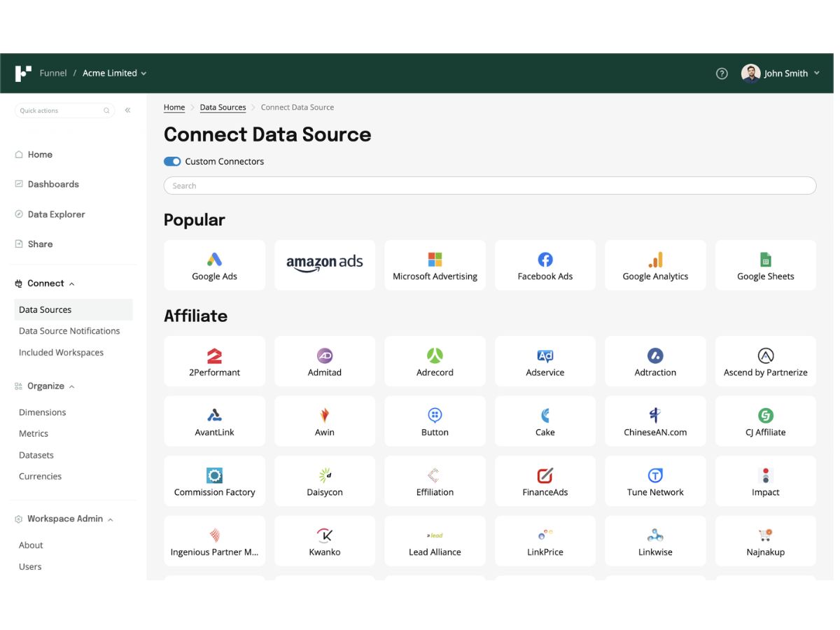Open the Google Analytics connector
Image resolution: width=840 pixels, height=630 pixels.
655,265
